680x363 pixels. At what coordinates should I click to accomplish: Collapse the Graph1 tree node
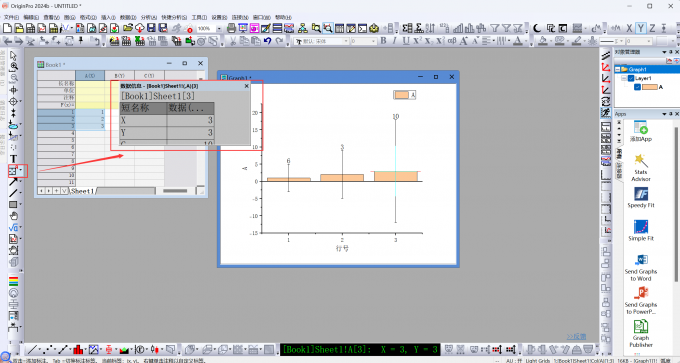tap(618, 69)
